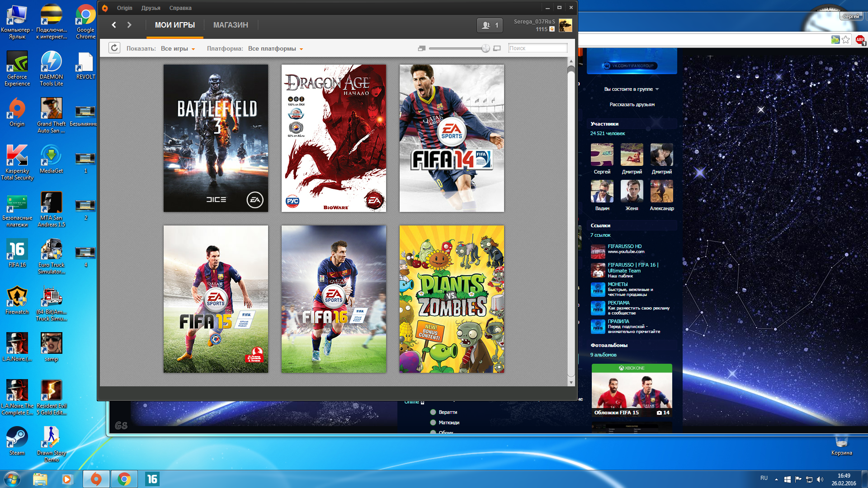Open the friends list button showing 1
Image resolution: width=868 pixels, height=488 pixels.
tap(490, 25)
